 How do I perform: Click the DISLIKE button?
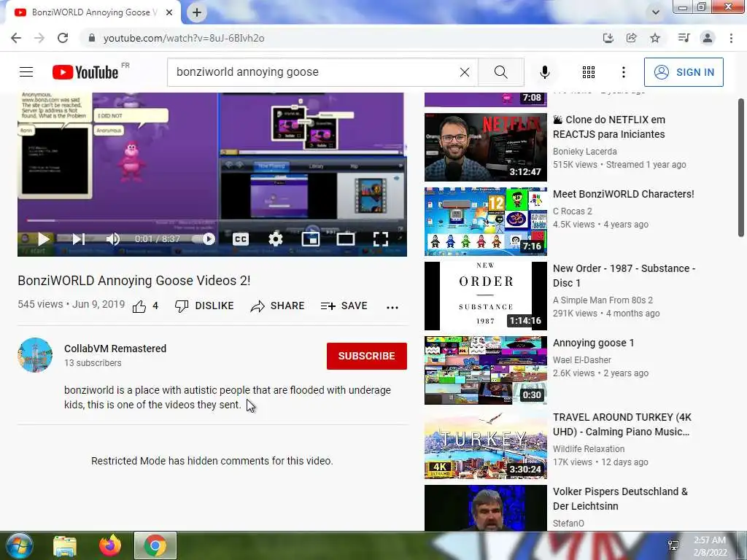[204, 306]
